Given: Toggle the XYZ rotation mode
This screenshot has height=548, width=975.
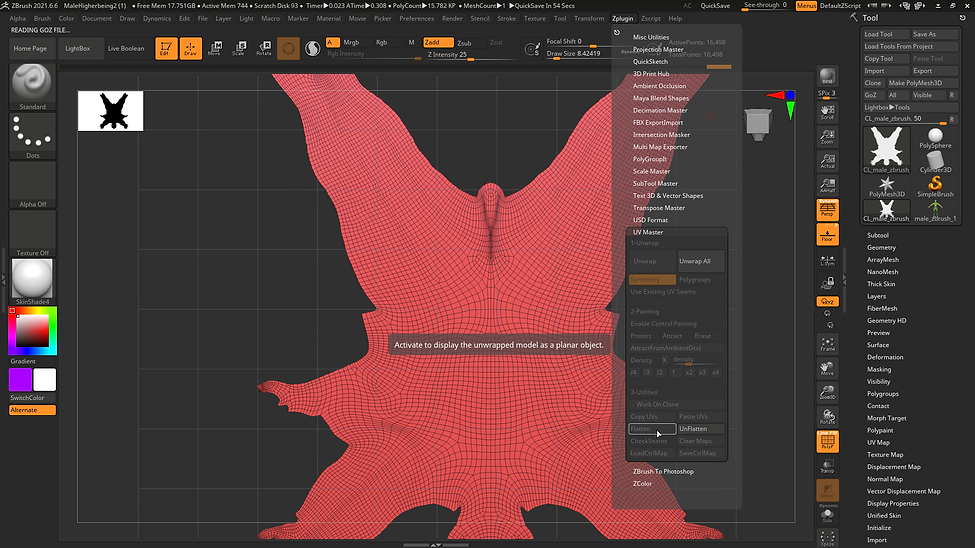Looking at the screenshot, I should click(x=827, y=301).
